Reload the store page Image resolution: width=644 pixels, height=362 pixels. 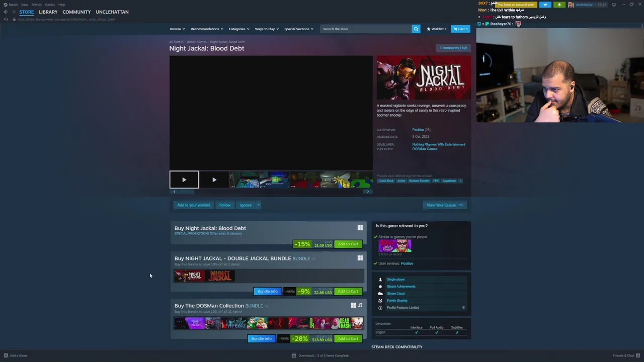[x=6, y=19]
